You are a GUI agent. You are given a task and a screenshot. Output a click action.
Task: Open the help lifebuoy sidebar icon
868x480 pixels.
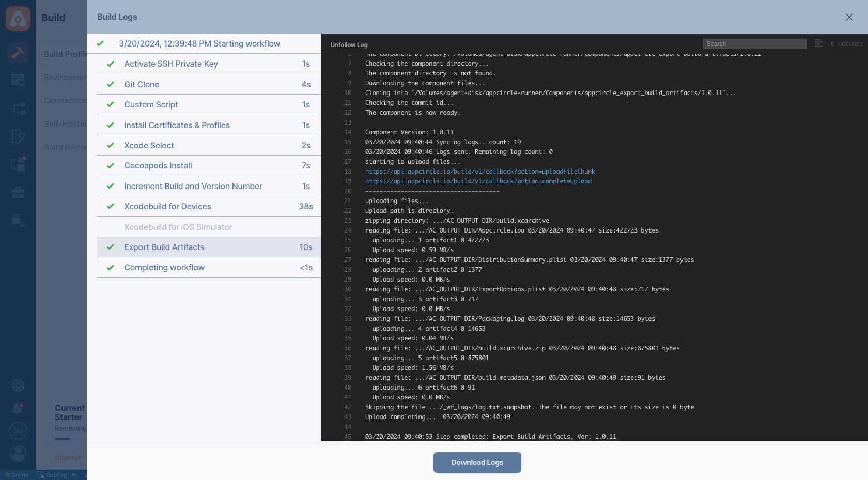(x=18, y=385)
